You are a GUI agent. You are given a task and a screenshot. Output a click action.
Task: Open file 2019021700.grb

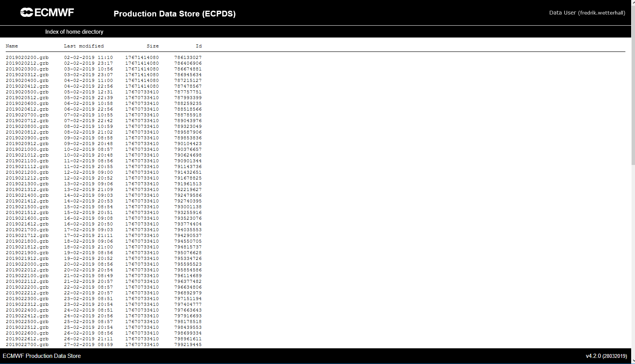pos(27,230)
